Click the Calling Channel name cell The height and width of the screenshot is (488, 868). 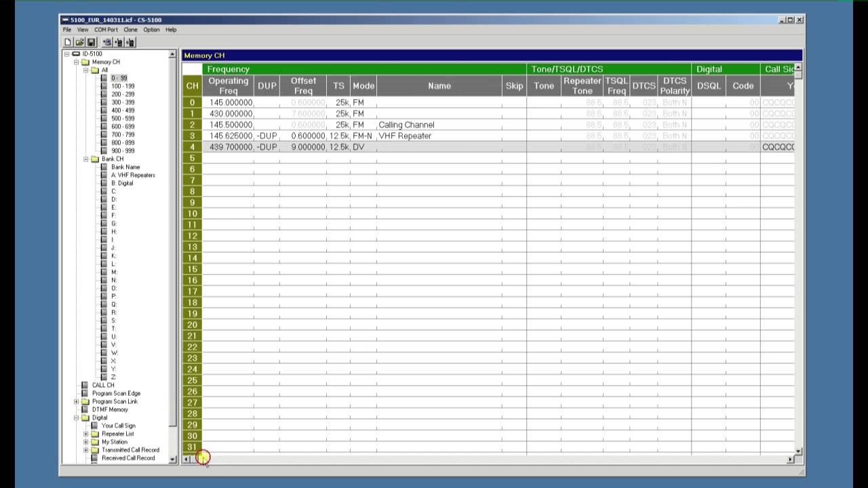pos(407,125)
